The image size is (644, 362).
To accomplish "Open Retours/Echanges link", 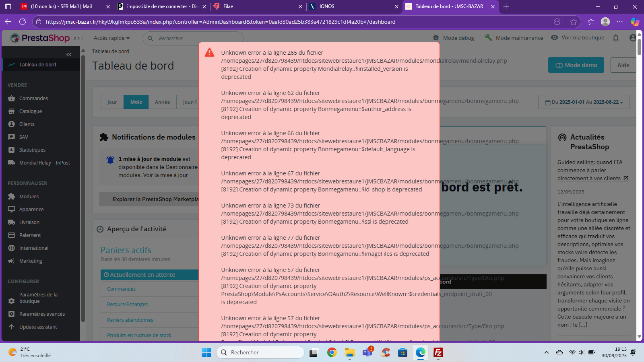I will coord(127,304).
